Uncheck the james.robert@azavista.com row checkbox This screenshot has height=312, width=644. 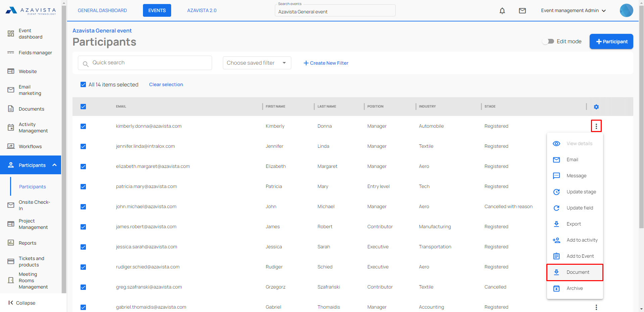pyautogui.click(x=83, y=227)
